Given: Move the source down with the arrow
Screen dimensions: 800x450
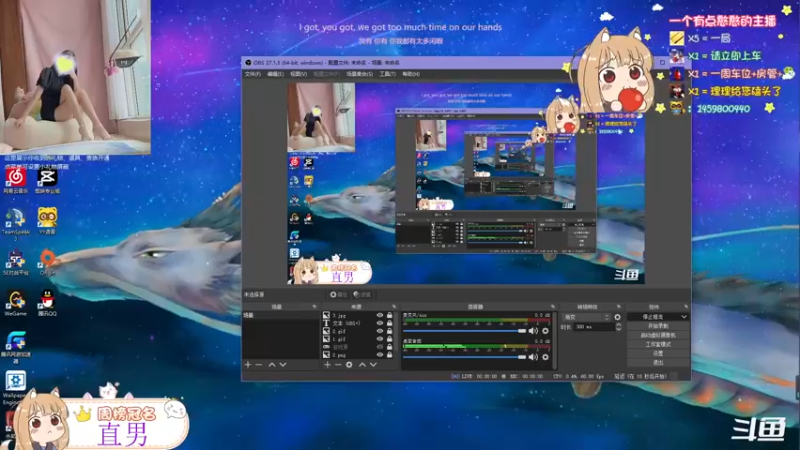Looking at the screenshot, I should pyautogui.click(x=373, y=365).
